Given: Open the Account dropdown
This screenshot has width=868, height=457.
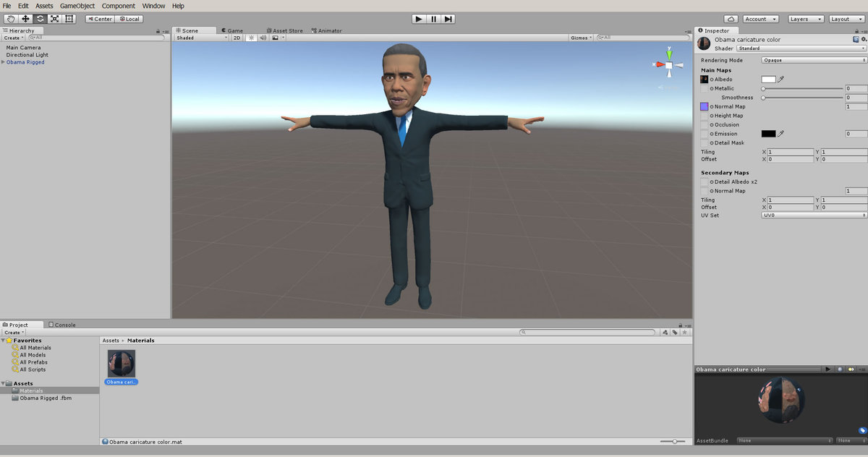Looking at the screenshot, I should [x=760, y=19].
